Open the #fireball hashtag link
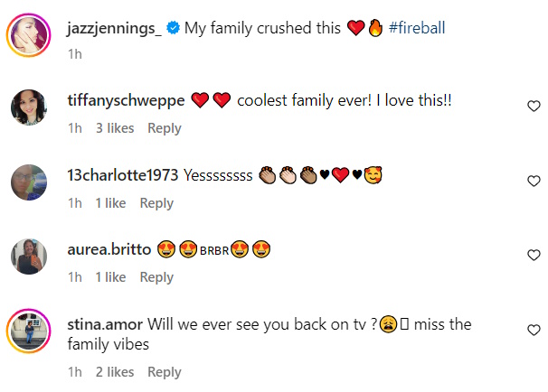The width and height of the screenshot is (548, 392). pos(417,28)
